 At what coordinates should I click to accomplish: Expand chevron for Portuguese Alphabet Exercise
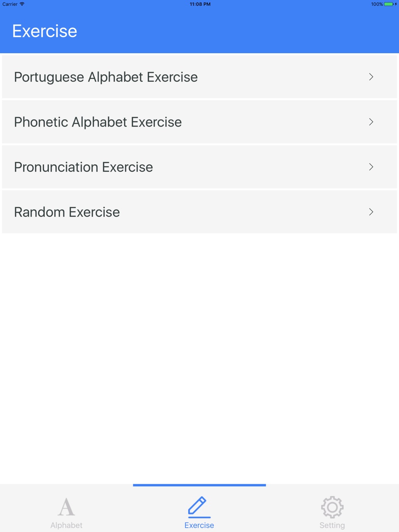coord(371,77)
